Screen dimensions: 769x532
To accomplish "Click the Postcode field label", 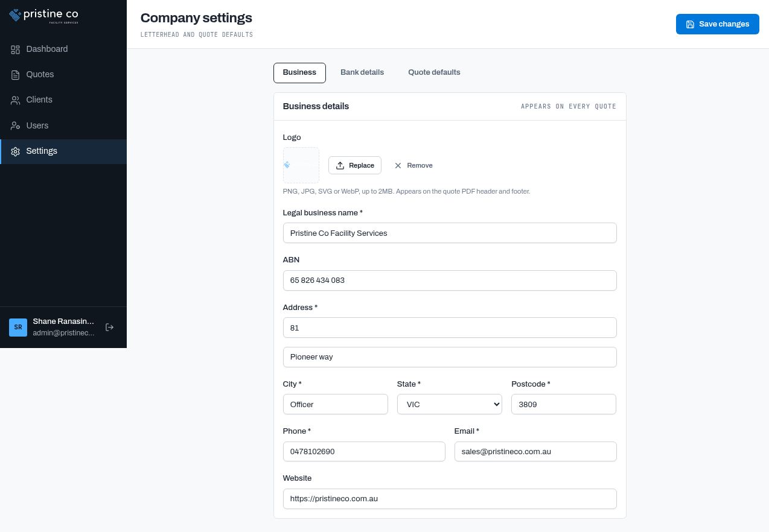I will (531, 384).
